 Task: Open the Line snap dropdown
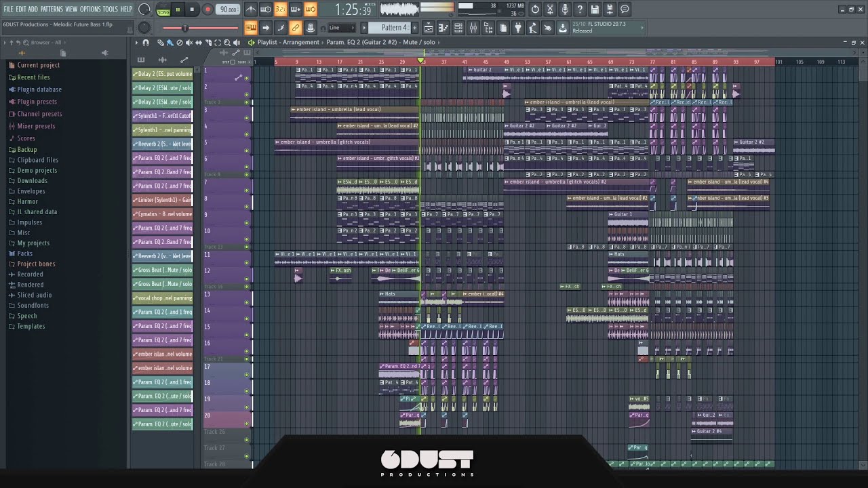[x=341, y=28]
